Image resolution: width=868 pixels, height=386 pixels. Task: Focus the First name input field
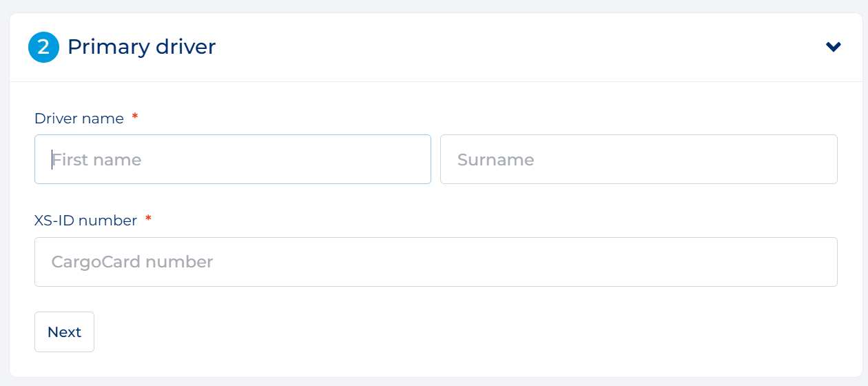tap(233, 159)
